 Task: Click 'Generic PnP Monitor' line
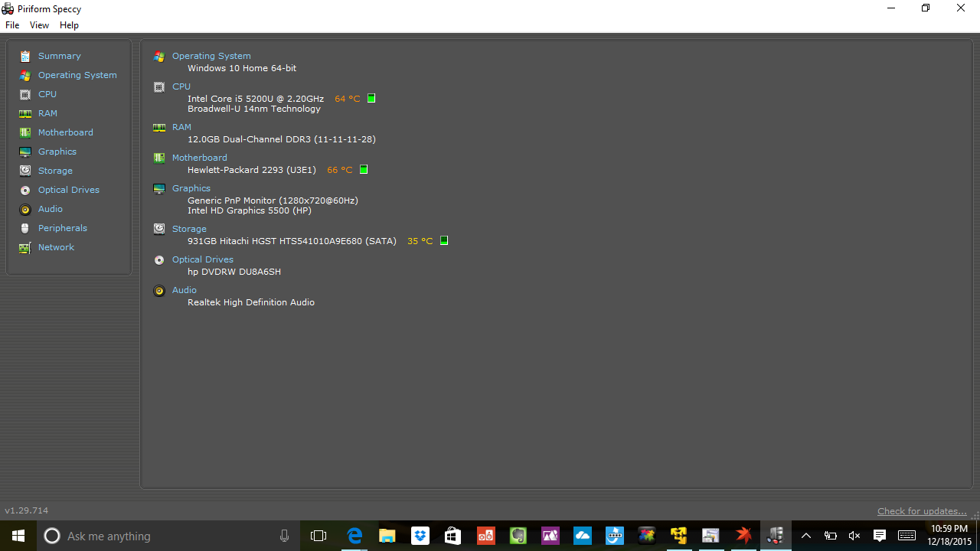coord(273,201)
